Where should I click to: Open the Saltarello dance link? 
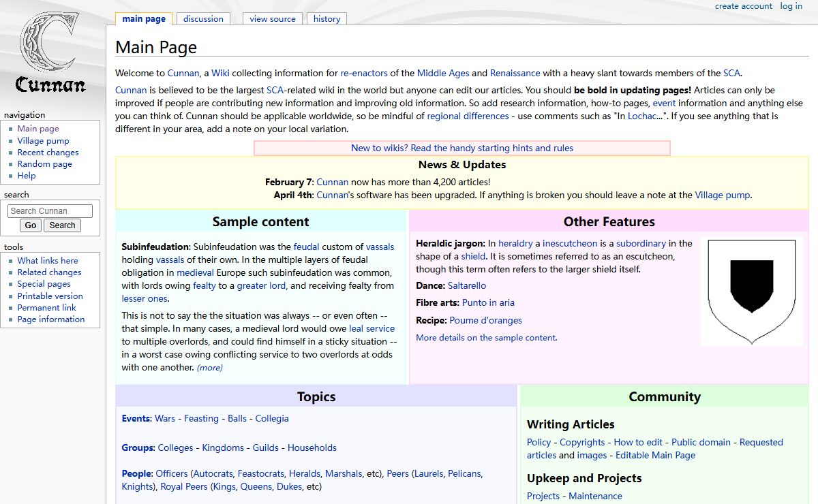pyautogui.click(x=467, y=286)
